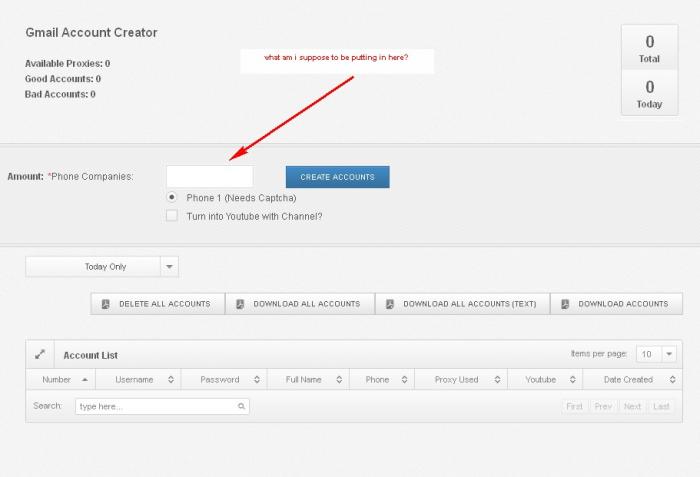Go to Next page
Viewport: 700px width, 477px height.
(632, 406)
